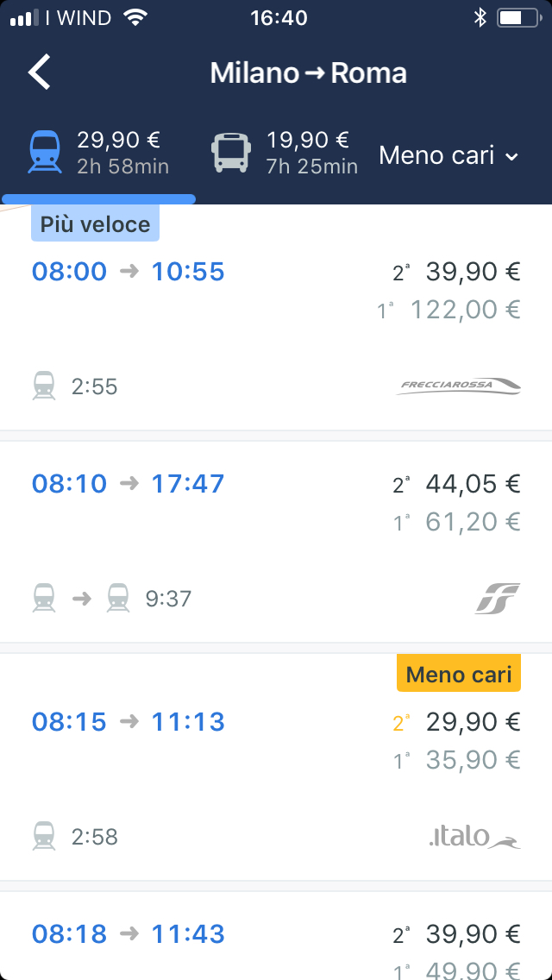Click the Bluetooth icon in the status bar
The width and height of the screenshot is (552, 980).
tap(482, 15)
